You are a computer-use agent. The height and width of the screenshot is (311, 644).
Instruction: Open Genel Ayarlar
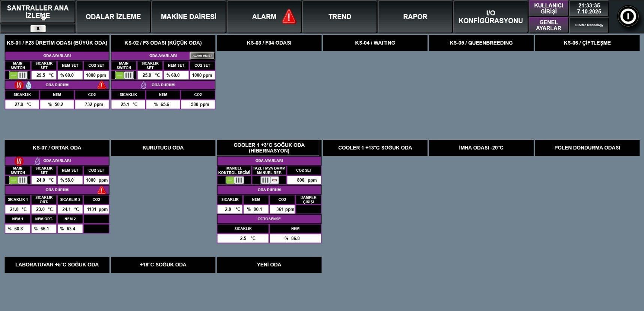549,25
